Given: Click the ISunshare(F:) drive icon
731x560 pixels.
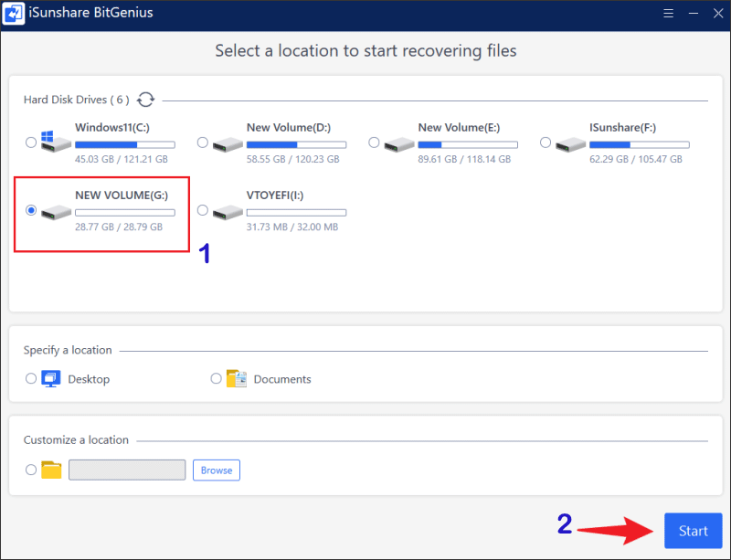Looking at the screenshot, I should click(571, 143).
